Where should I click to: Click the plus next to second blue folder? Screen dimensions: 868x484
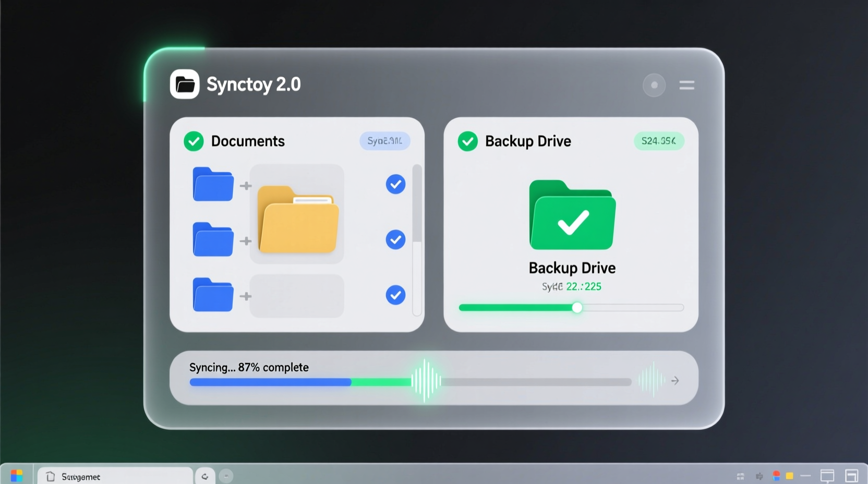[246, 241]
